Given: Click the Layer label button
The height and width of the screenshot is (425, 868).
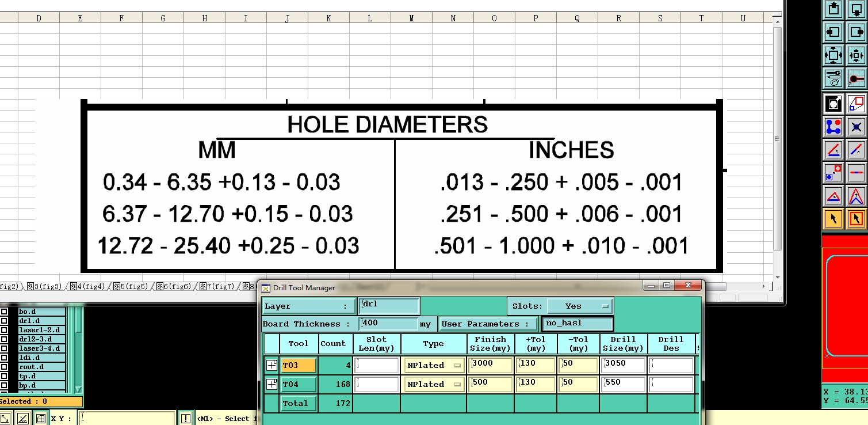Looking at the screenshot, I should [309, 306].
